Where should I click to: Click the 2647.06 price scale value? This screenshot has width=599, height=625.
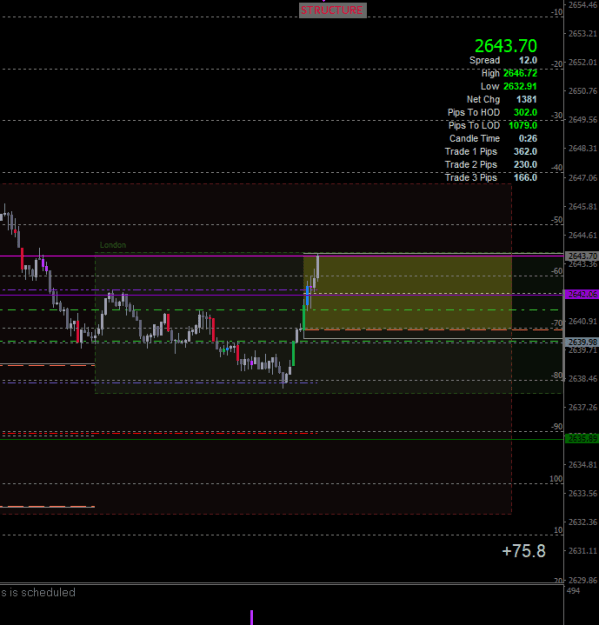(583, 178)
